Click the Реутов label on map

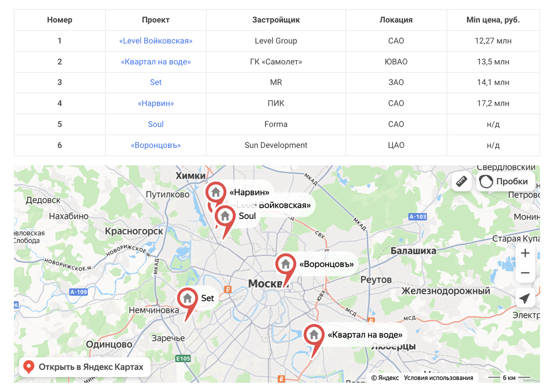pyautogui.click(x=376, y=279)
